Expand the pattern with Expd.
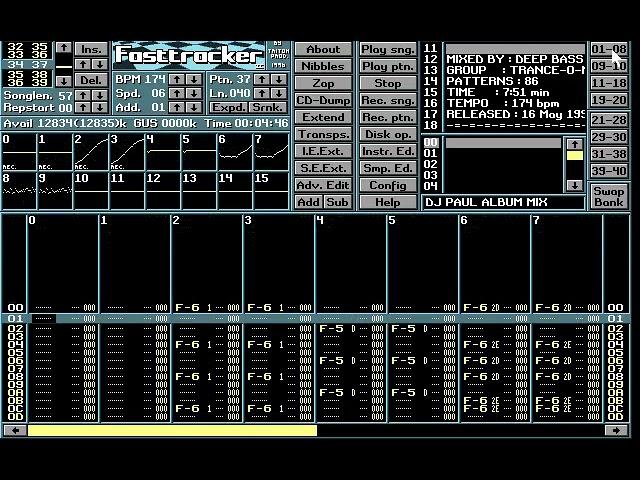This screenshot has height=480, width=640. (x=229, y=107)
